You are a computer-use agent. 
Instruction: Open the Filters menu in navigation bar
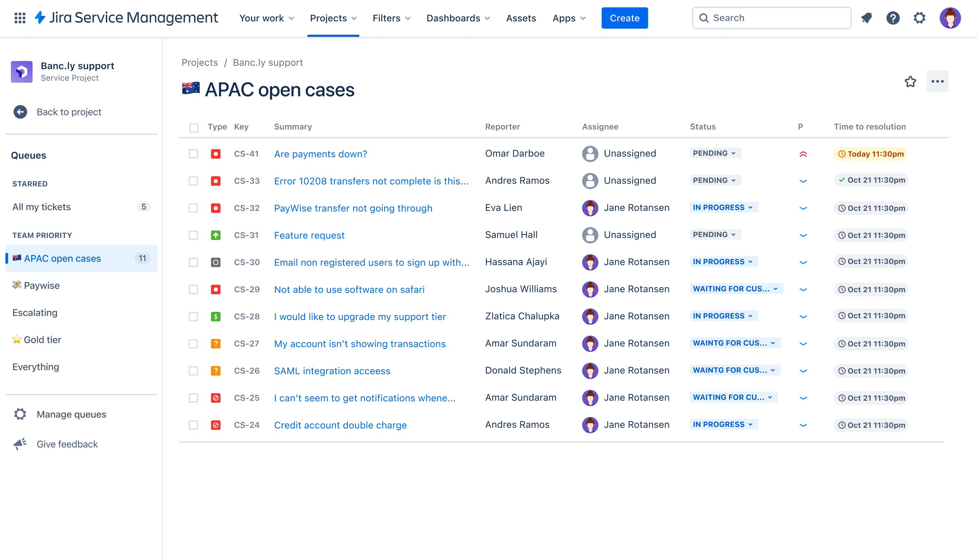(391, 18)
